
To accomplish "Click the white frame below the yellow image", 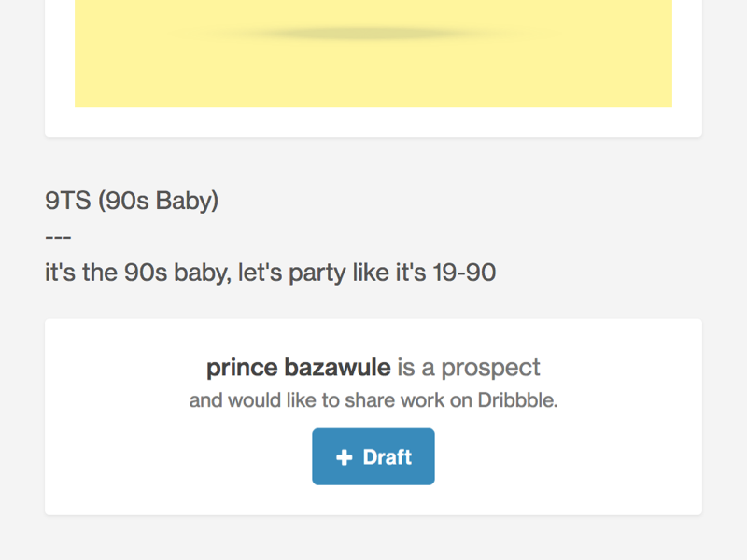I will (373, 122).
